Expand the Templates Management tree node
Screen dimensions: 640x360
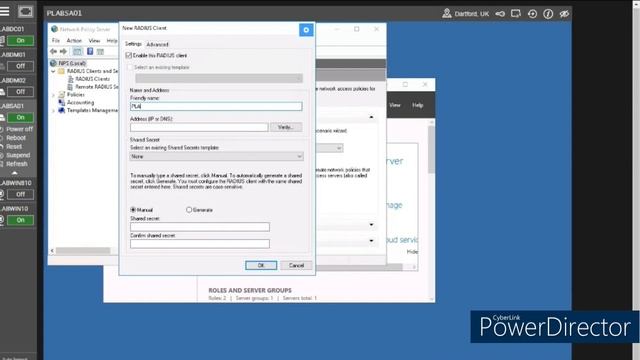point(53,111)
